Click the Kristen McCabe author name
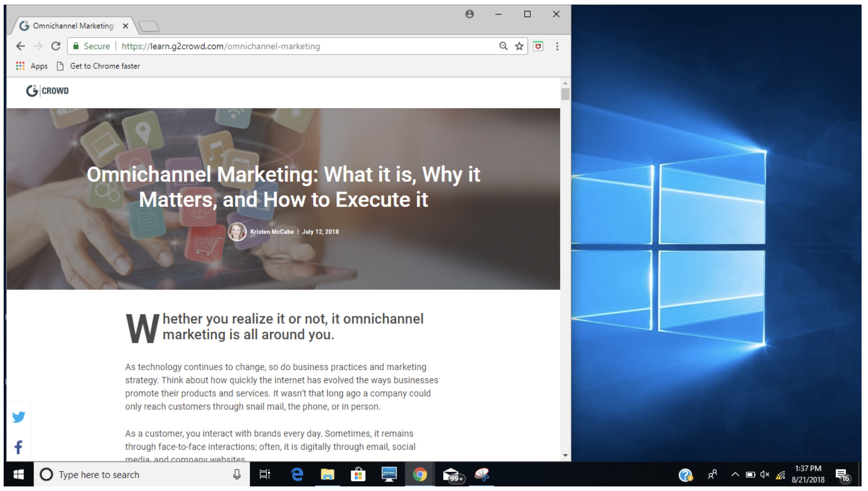 coord(272,232)
